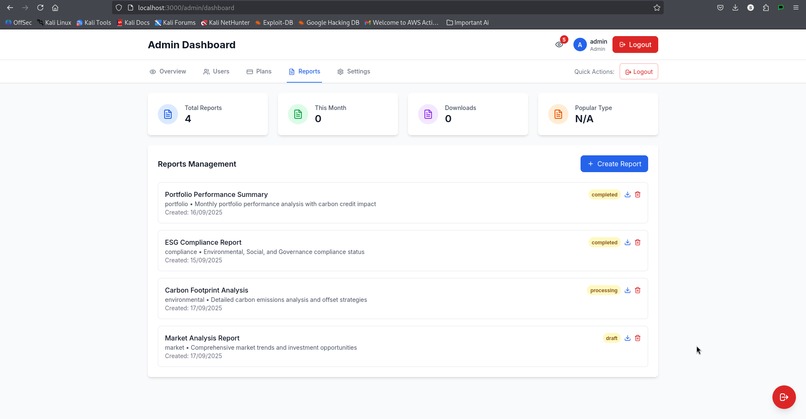Image resolution: width=806 pixels, height=419 pixels.
Task: Click the Admin Dashboard heading
Action: tap(192, 45)
